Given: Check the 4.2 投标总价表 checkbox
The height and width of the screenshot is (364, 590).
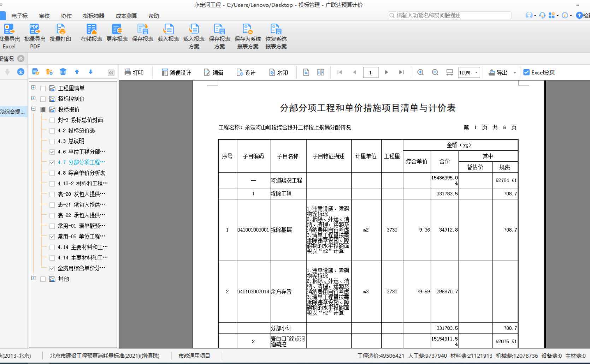Looking at the screenshot, I should (x=52, y=131).
